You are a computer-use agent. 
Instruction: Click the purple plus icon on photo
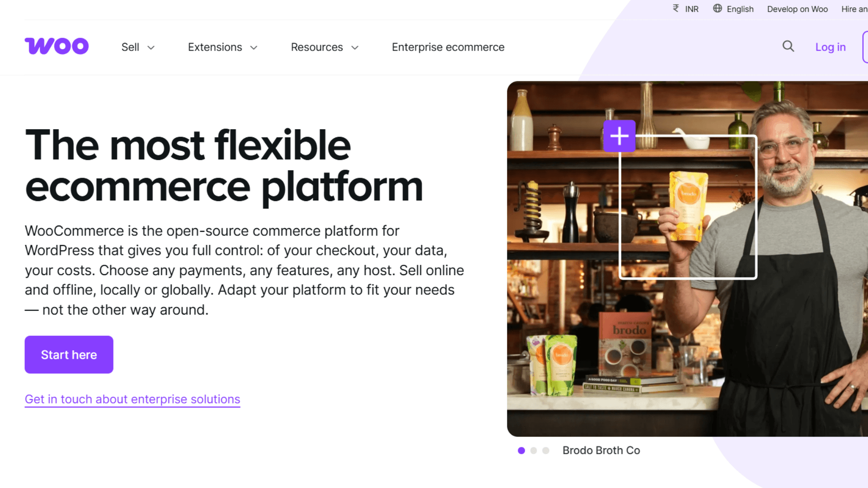619,136
